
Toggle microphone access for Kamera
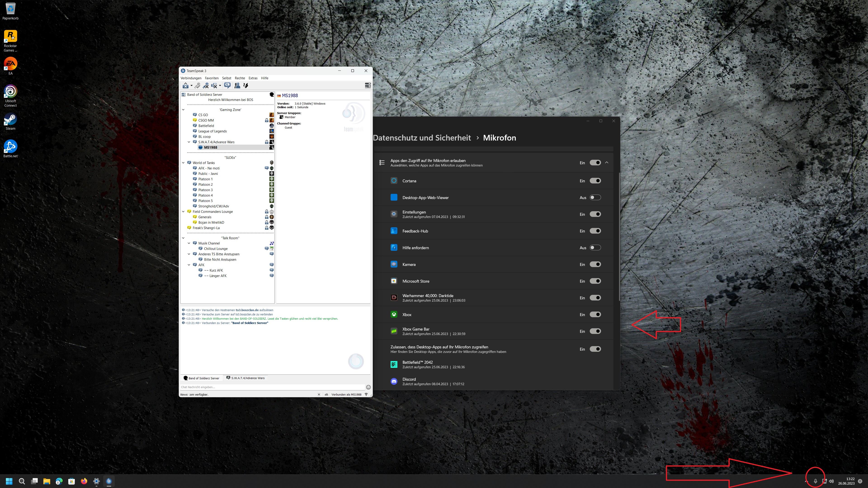pos(595,264)
